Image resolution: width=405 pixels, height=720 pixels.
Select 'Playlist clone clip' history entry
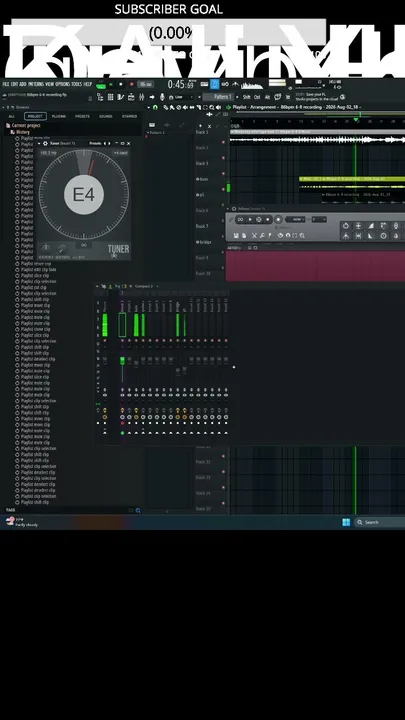point(35,329)
